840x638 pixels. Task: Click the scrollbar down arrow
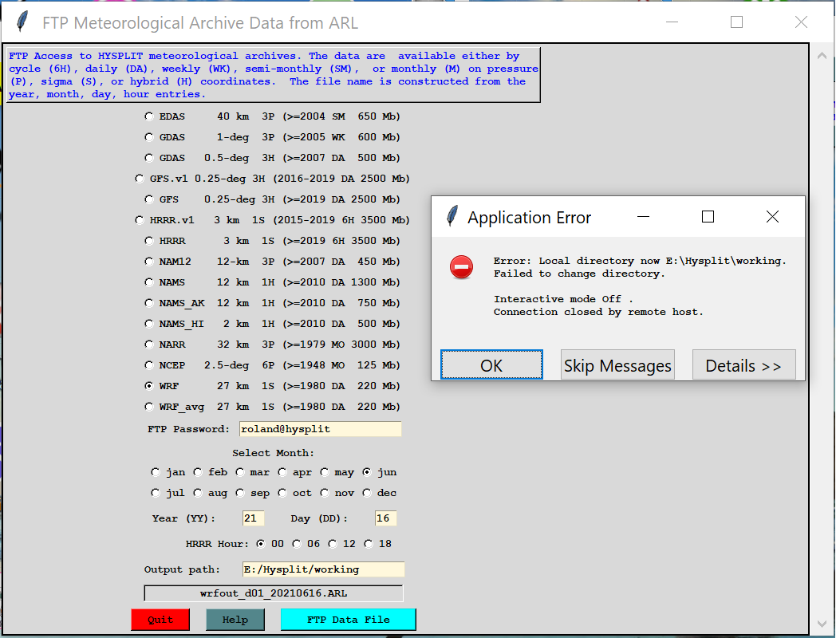click(x=822, y=624)
